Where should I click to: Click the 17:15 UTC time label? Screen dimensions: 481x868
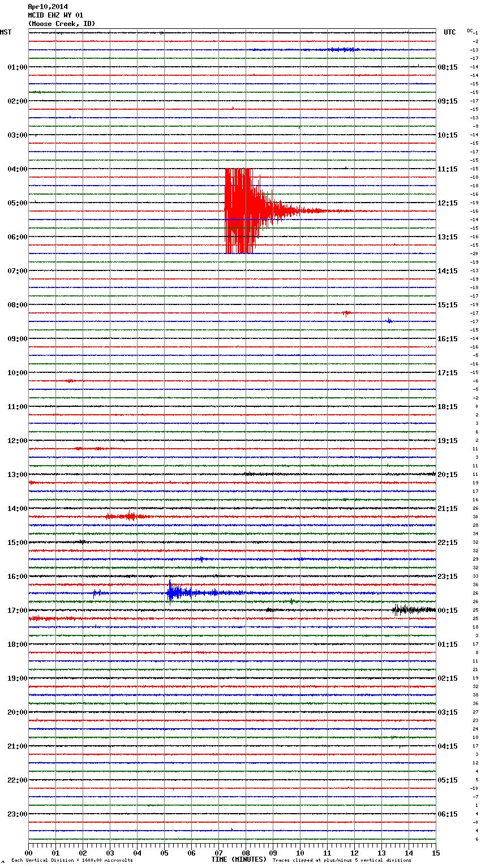click(x=448, y=373)
